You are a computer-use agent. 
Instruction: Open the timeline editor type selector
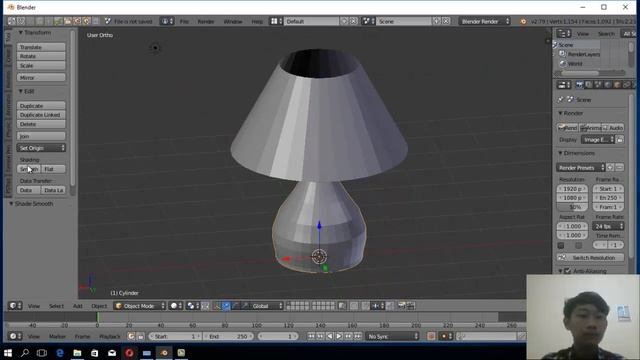pos(16,336)
